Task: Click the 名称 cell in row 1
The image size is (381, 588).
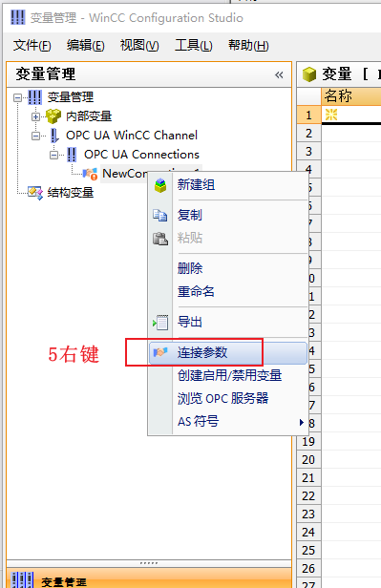Action: [351, 115]
